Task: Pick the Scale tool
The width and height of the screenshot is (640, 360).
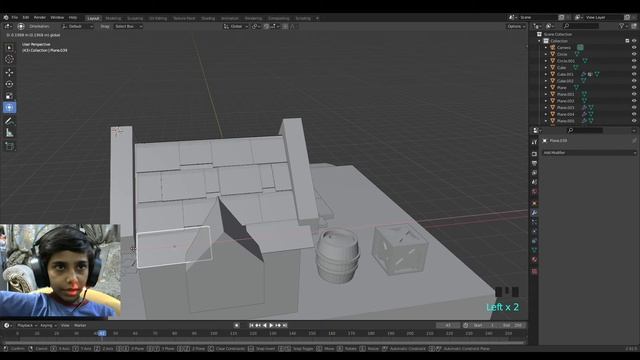Action: 9,96
